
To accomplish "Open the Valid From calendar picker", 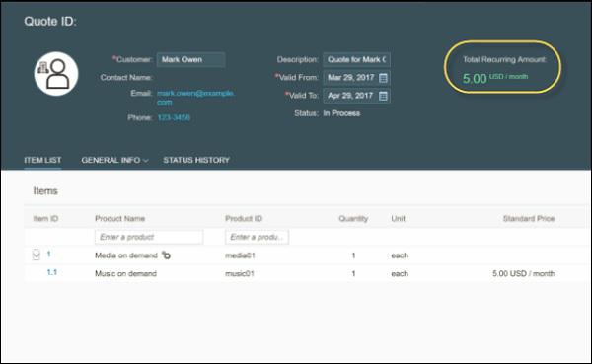I will coord(383,78).
